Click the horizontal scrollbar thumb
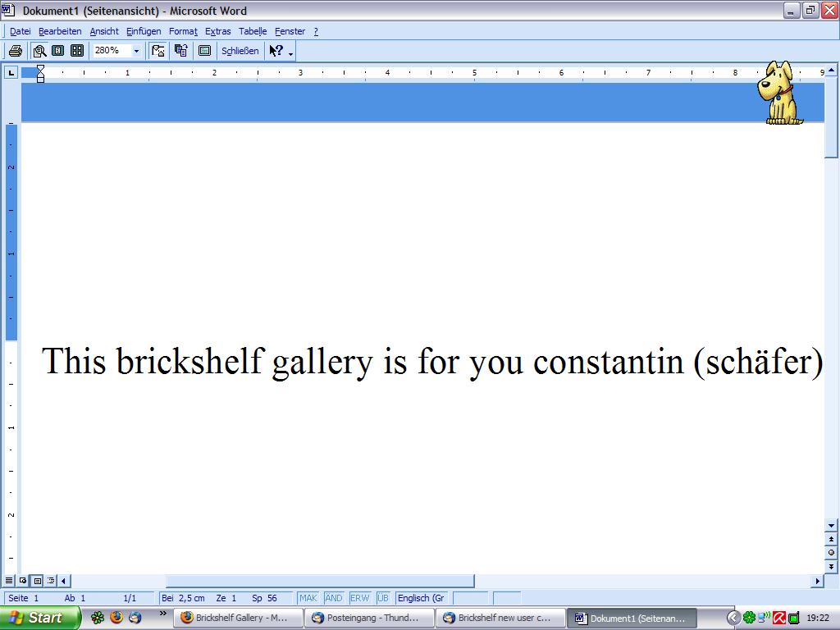 (x=320, y=581)
